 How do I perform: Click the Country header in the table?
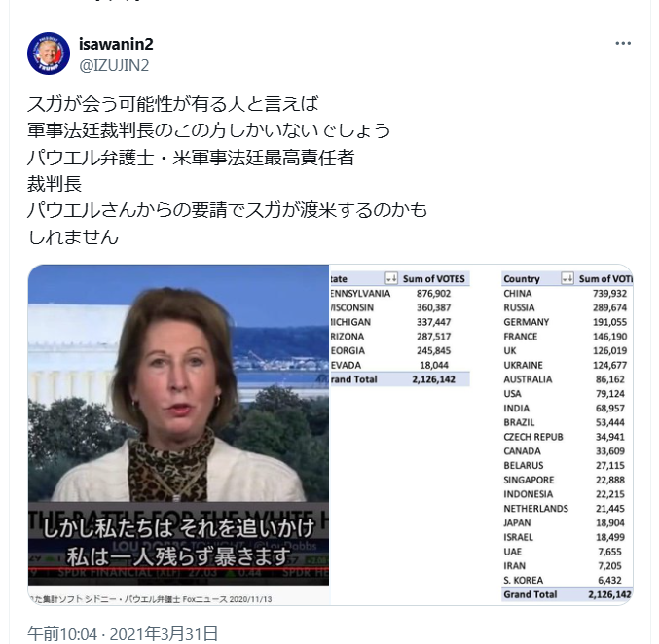[522, 279]
